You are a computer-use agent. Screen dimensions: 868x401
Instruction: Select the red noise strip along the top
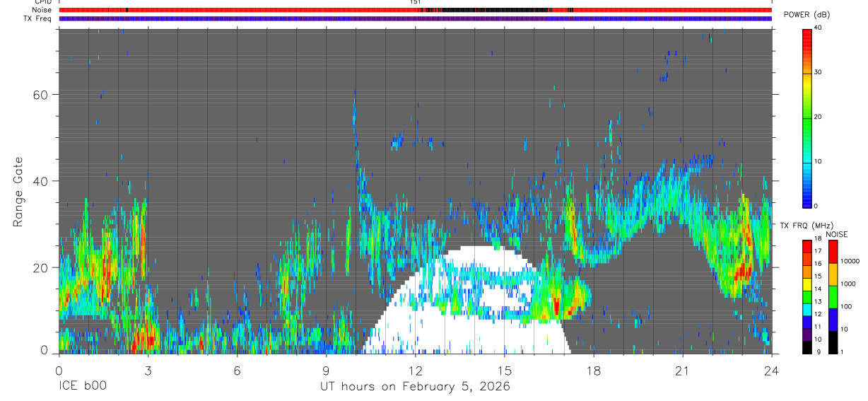tap(415, 10)
